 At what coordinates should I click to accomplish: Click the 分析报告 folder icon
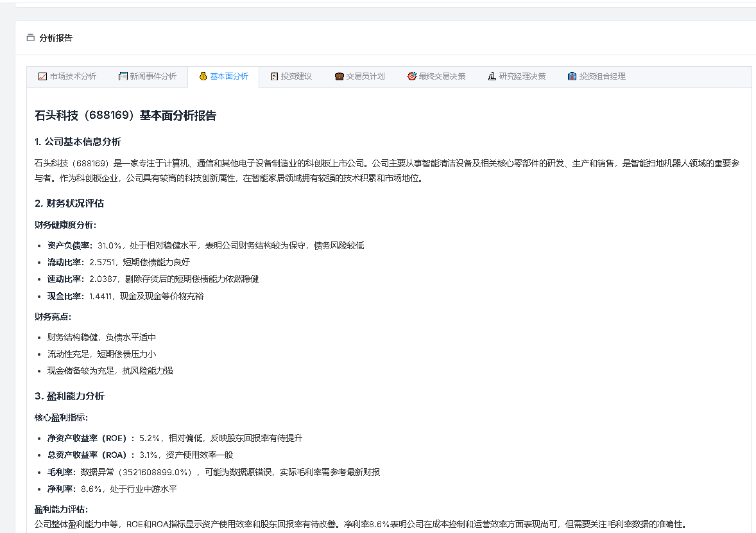click(x=30, y=38)
